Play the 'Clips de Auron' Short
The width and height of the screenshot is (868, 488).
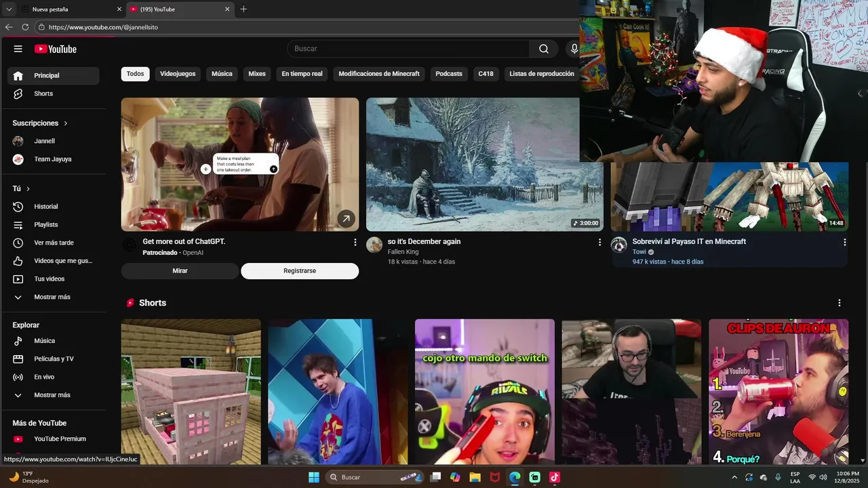coord(778,392)
